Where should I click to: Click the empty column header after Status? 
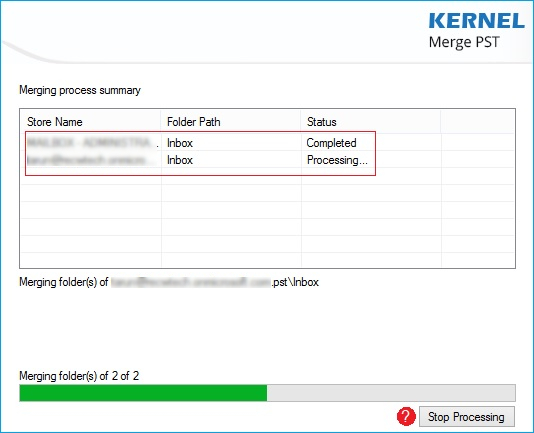tap(477, 122)
